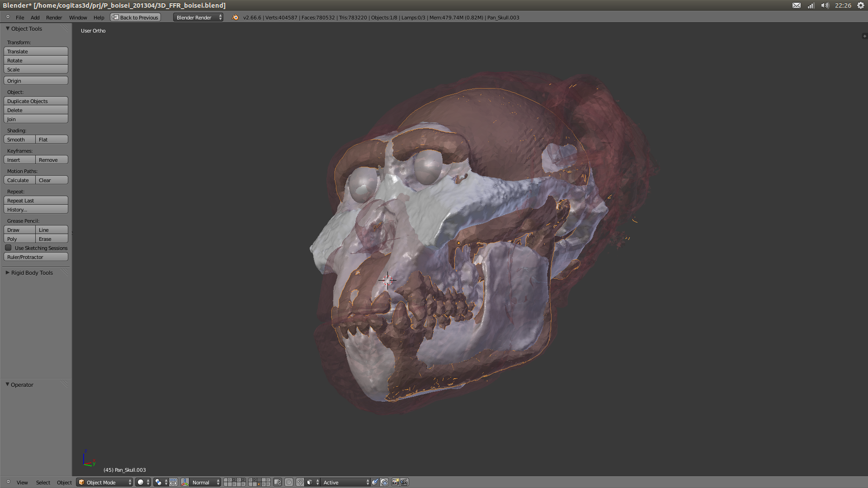
Task: Open the mail indicator in the system tray
Action: (797, 5)
